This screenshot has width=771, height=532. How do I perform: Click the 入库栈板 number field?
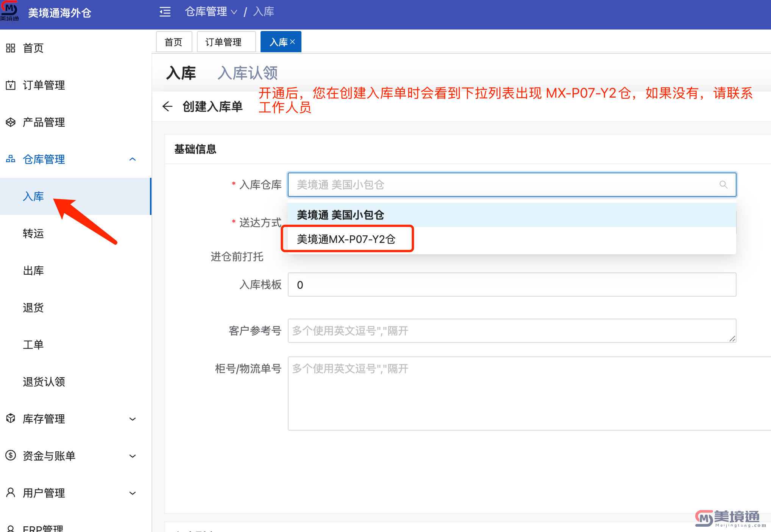tap(512, 285)
